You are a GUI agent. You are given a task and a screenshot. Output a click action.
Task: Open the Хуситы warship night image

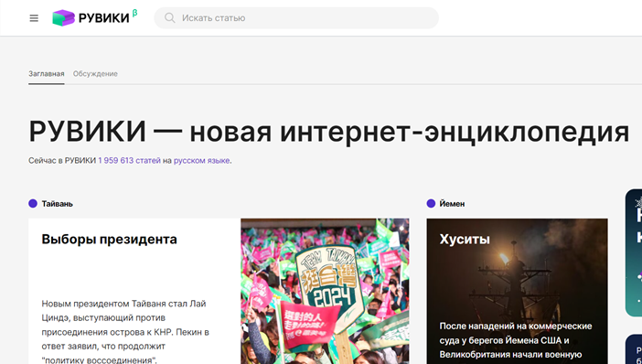(517, 291)
